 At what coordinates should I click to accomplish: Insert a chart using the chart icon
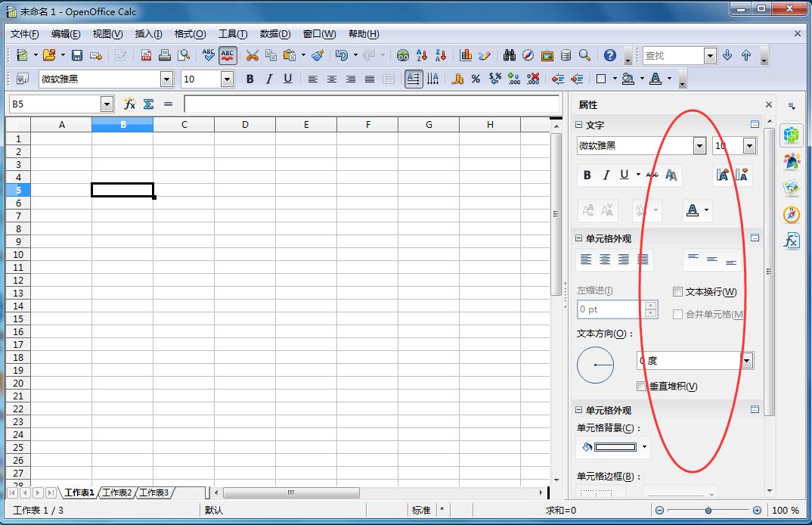pos(466,54)
